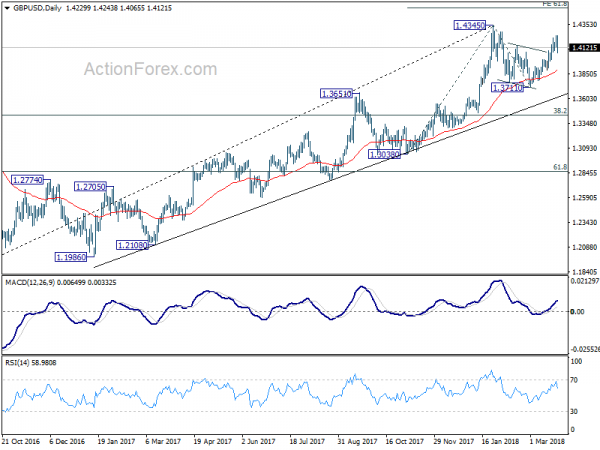Image resolution: width=600 pixels, height=450 pixels.
Task: Click the 2 Jun 2017 date label
Action: (259, 441)
